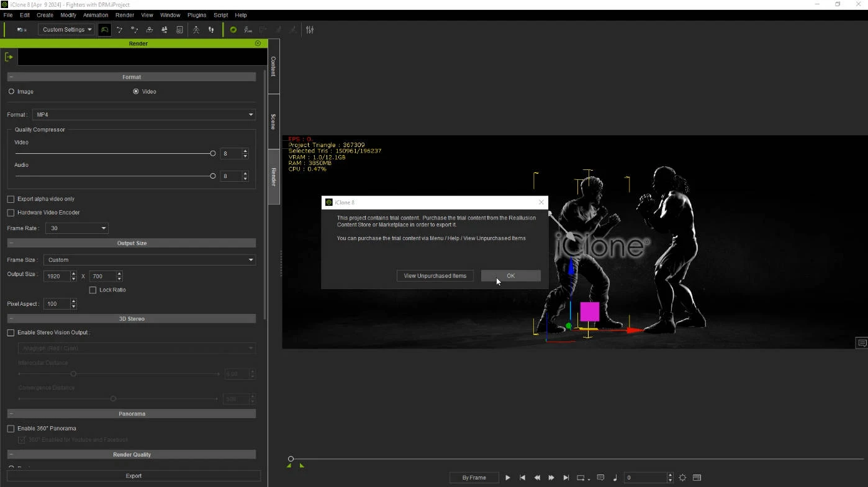
Task: Open the Frame Size Custom dropdown
Action: click(150, 260)
